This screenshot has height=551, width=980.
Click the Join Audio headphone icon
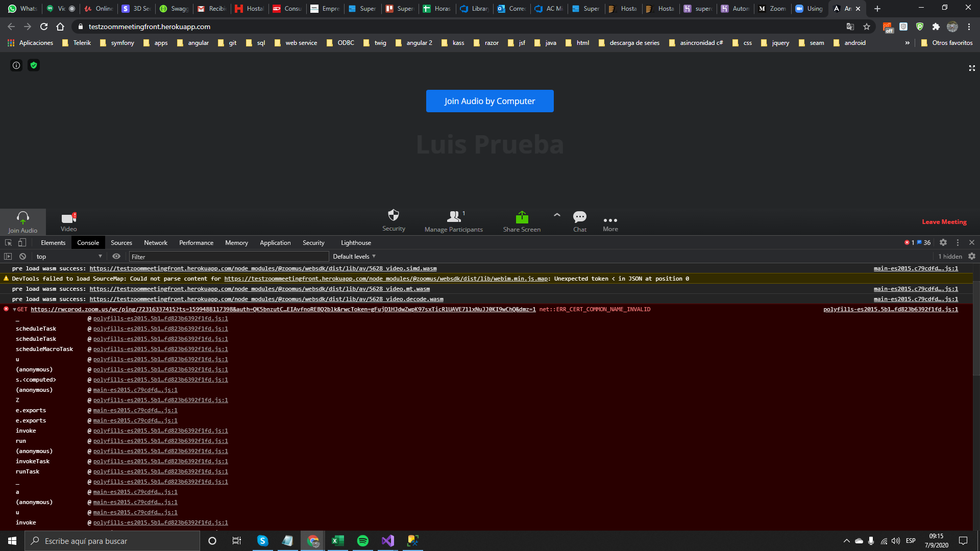(x=23, y=217)
